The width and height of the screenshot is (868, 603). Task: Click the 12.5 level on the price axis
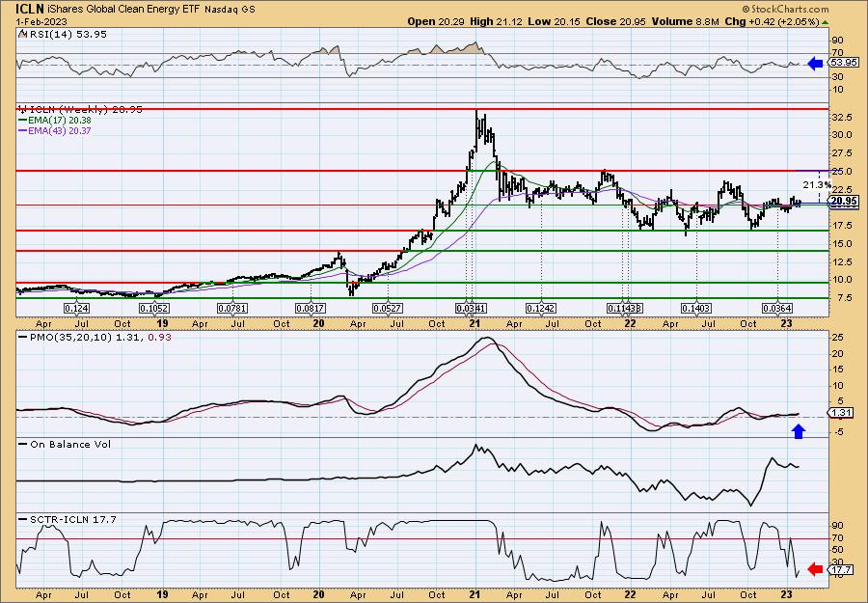click(x=841, y=261)
